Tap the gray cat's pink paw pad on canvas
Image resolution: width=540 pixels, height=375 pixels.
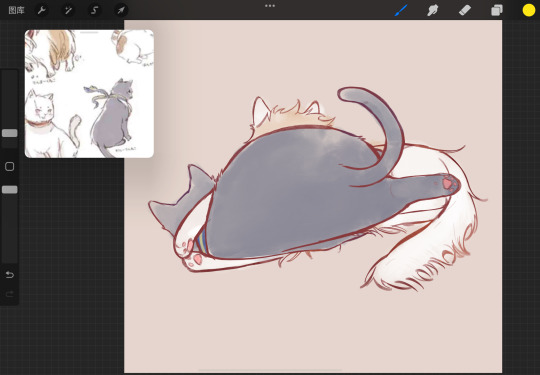coord(448,183)
